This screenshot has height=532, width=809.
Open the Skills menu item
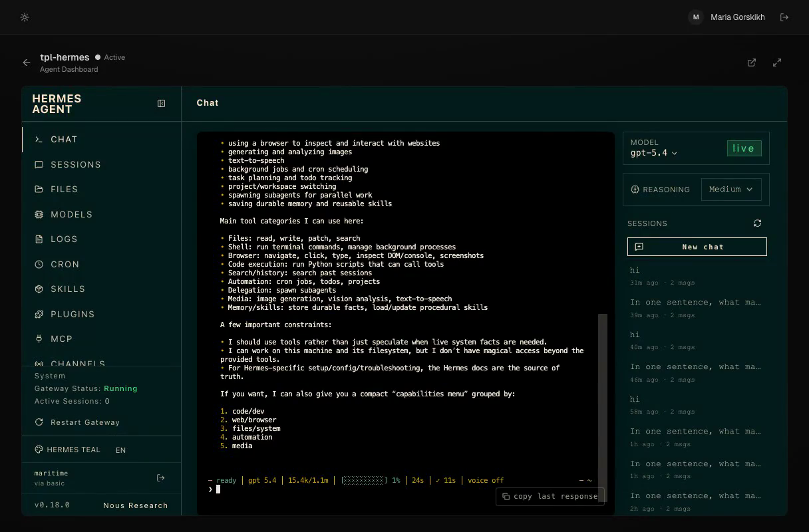(x=101, y=289)
